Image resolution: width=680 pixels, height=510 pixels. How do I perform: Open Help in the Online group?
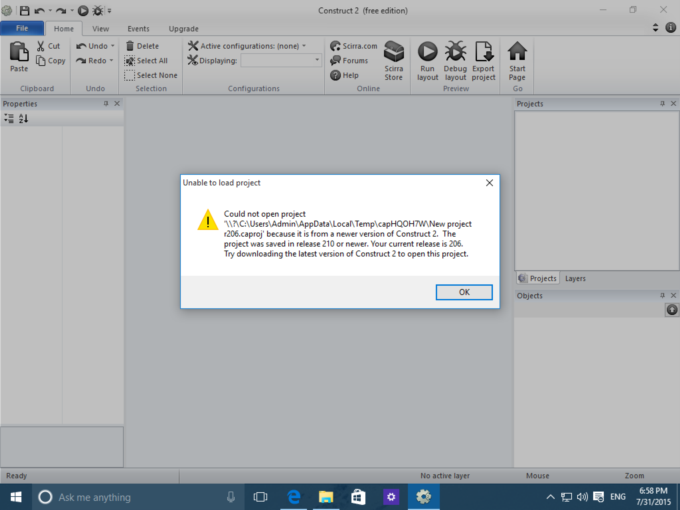pos(344,75)
